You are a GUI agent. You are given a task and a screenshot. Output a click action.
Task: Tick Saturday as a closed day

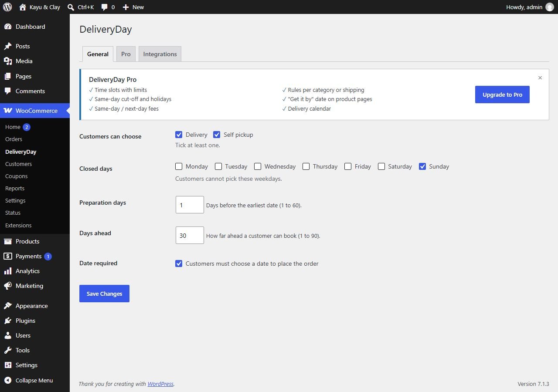381,166
